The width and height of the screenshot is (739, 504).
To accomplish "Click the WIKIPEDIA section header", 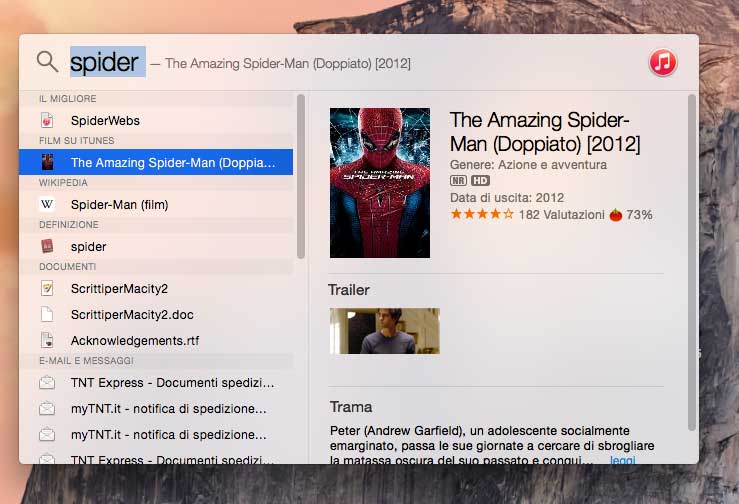I will click(x=63, y=182).
